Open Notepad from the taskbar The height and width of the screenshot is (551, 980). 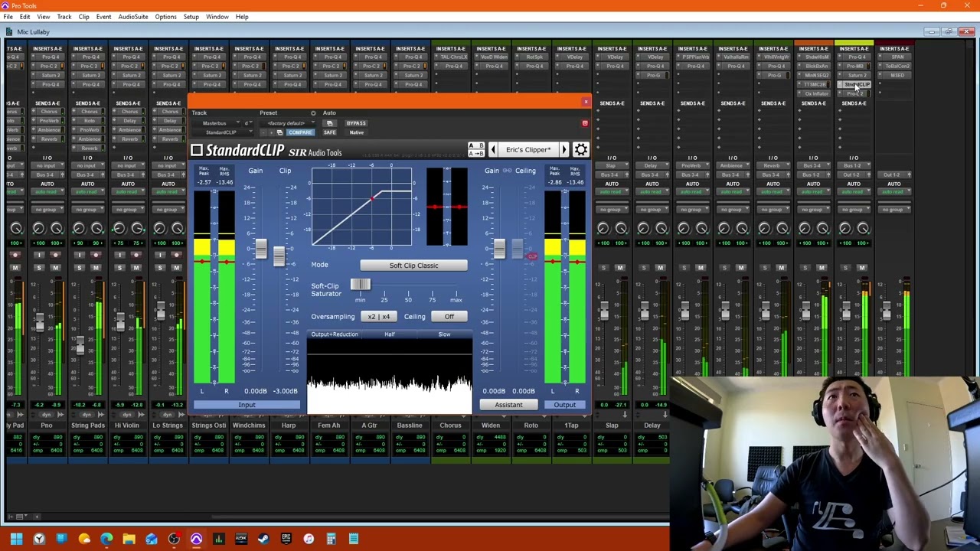354,539
